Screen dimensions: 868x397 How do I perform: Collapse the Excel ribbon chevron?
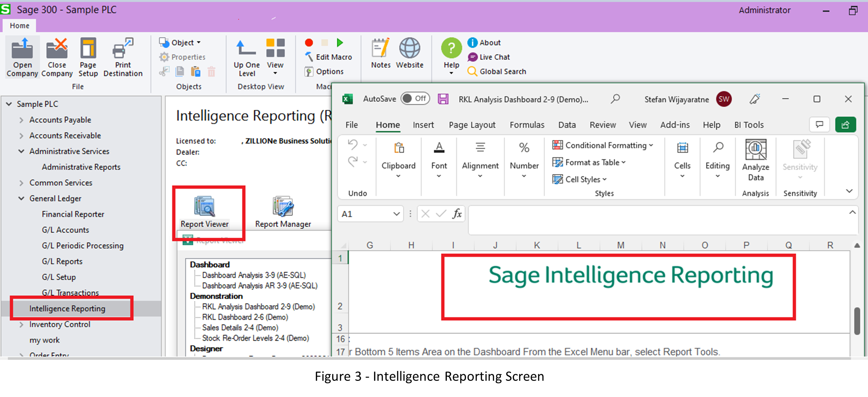[849, 191]
